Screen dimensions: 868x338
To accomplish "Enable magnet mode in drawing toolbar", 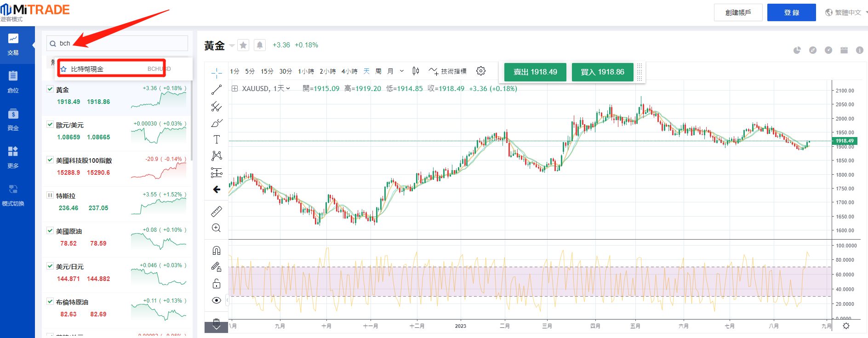I will pos(217,250).
